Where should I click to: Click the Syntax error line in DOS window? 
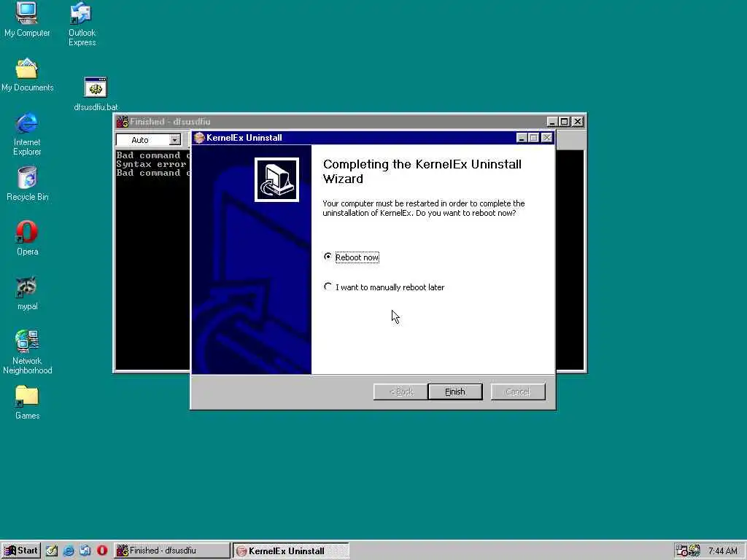tap(152, 164)
